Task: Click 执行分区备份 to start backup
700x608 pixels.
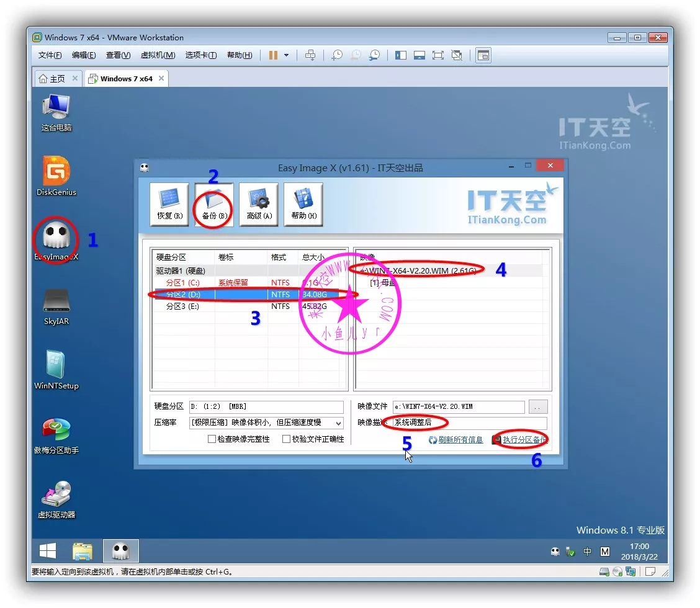Action: pyautogui.click(x=524, y=440)
